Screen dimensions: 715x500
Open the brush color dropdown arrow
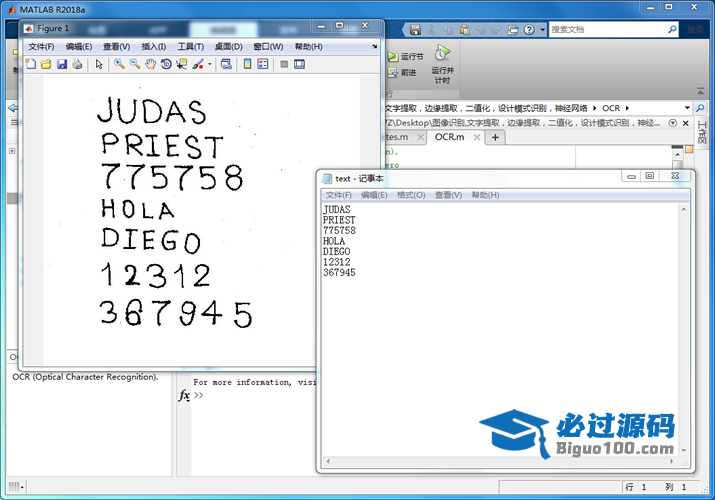click(x=210, y=64)
